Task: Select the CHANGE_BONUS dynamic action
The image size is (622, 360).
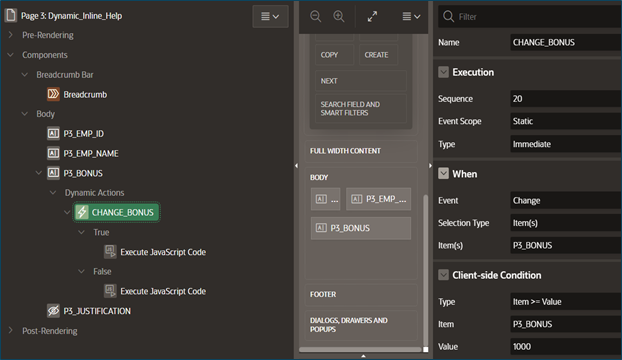Action: (117, 212)
